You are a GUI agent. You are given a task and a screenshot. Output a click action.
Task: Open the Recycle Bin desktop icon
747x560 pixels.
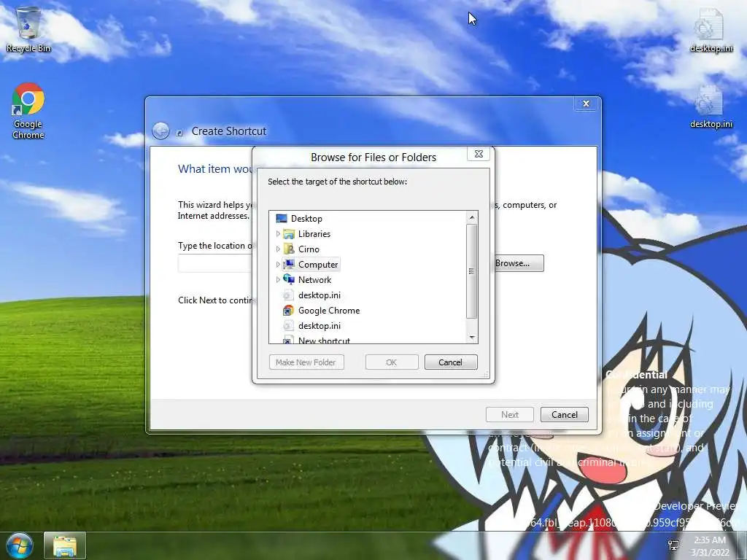coord(28,28)
